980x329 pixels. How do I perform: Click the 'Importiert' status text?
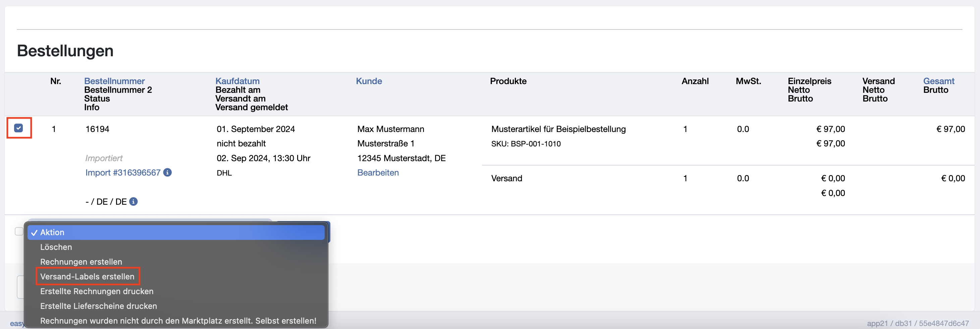(104, 158)
